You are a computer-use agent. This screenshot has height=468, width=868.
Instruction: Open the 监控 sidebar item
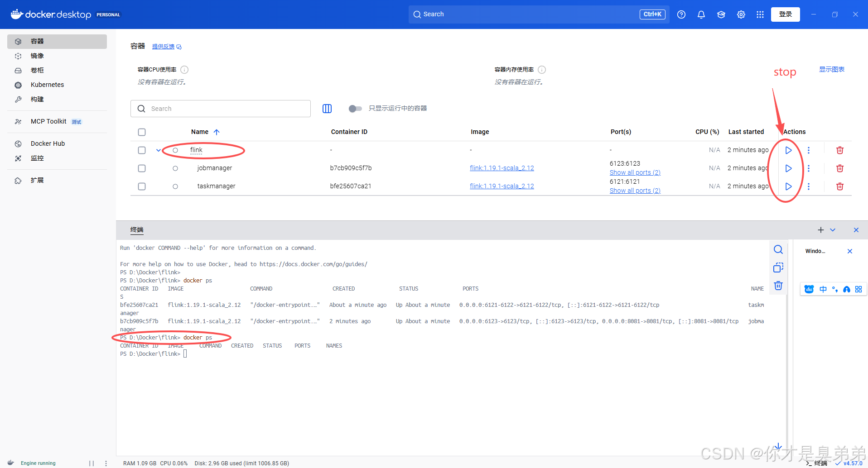point(57,158)
